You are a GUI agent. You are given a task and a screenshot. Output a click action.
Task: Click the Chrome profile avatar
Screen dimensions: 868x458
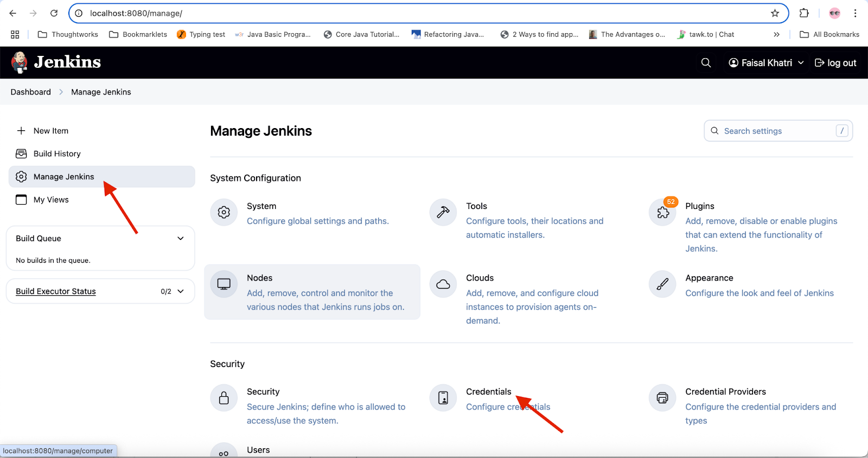[x=835, y=13]
